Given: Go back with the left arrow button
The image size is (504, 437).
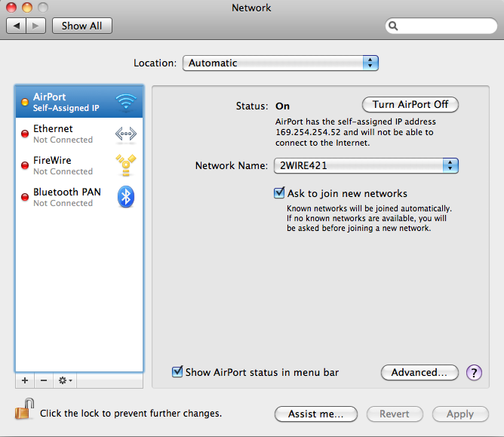Looking at the screenshot, I should tap(17, 26).
